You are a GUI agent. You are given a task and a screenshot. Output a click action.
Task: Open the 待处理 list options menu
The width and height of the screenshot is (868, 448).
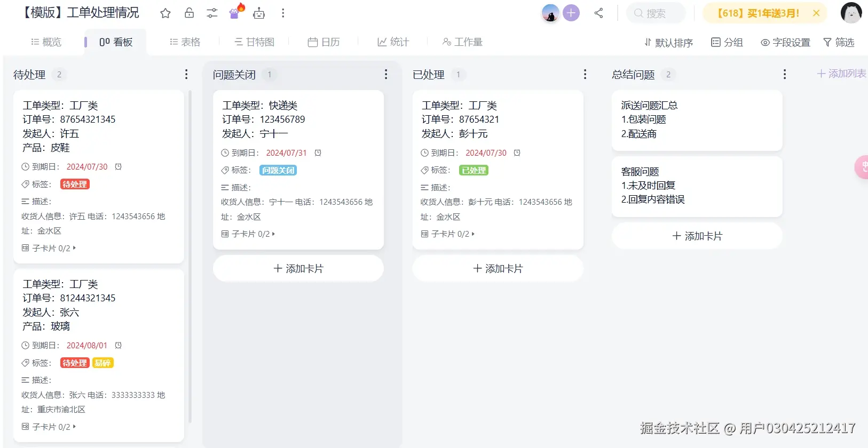(x=186, y=75)
